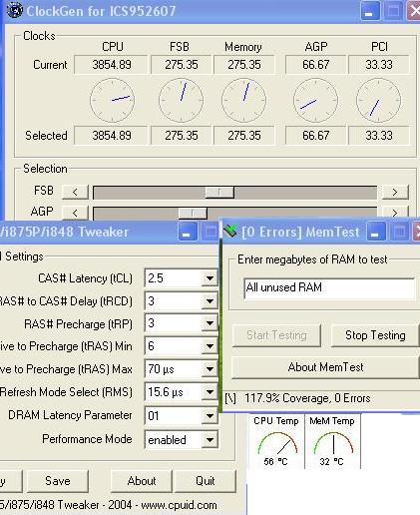Increase AGP with the right arrow button
This screenshot has width=420, height=515.
click(x=395, y=213)
